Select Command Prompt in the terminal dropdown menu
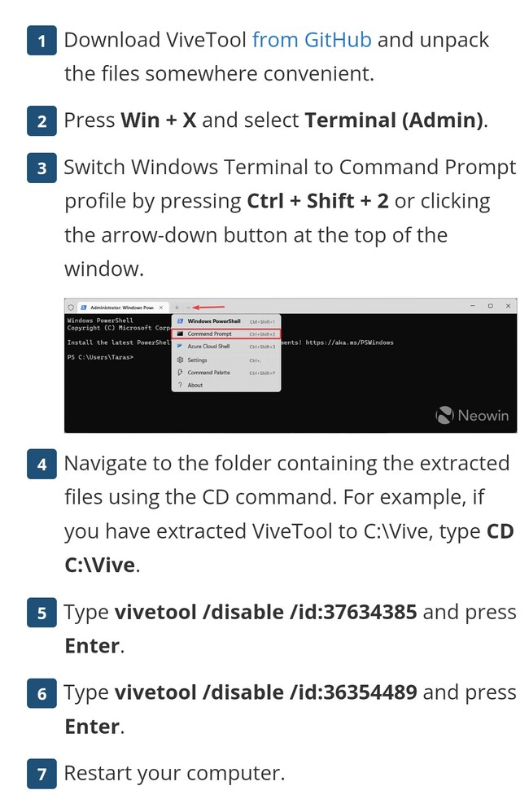This screenshot has height=812, width=529. tap(226, 334)
